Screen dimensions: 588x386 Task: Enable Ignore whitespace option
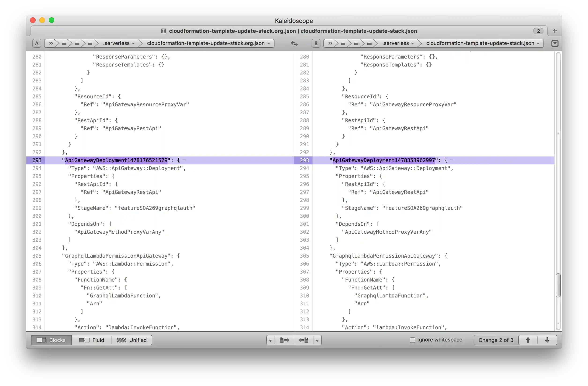tap(412, 340)
